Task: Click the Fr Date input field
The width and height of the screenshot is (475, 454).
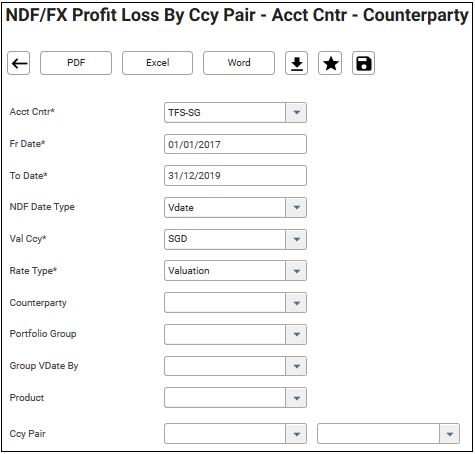Action: [235, 144]
